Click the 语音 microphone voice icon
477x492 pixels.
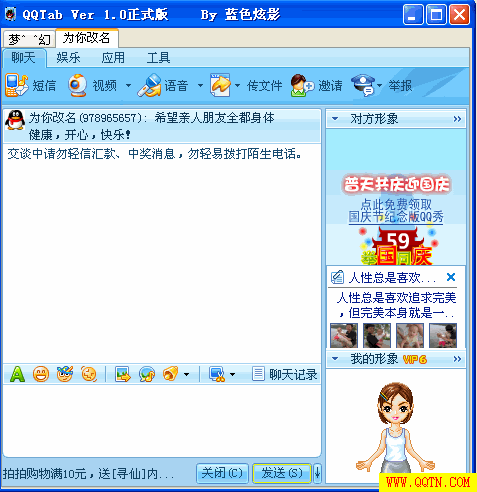click(149, 85)
